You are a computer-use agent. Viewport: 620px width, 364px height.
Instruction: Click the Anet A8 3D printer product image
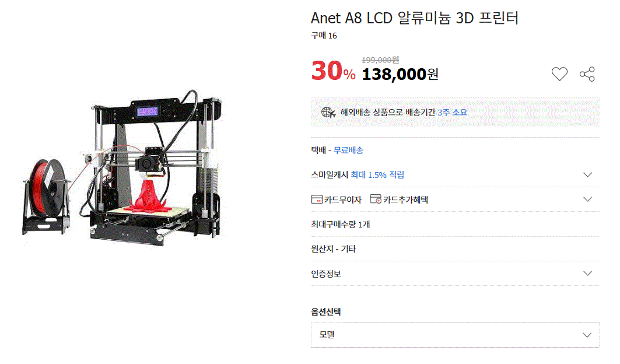[x=122, y=168]
